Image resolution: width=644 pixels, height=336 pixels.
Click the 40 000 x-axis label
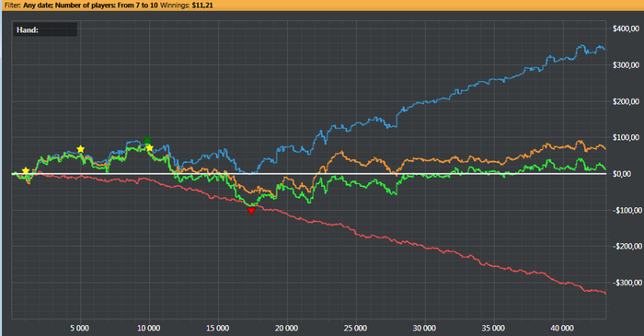562,328
